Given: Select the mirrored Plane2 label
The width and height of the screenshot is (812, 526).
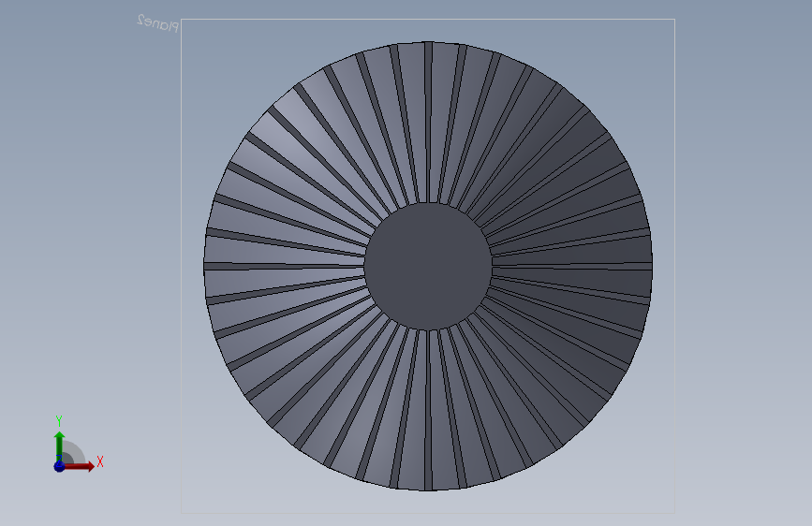Looking at the screenshot, I should point(158,22).
